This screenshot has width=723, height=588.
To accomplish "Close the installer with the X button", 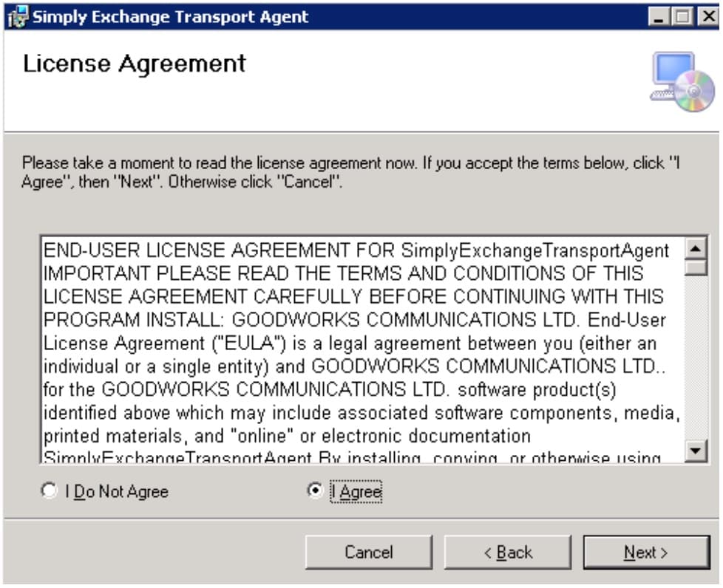I will coord(707,17).
